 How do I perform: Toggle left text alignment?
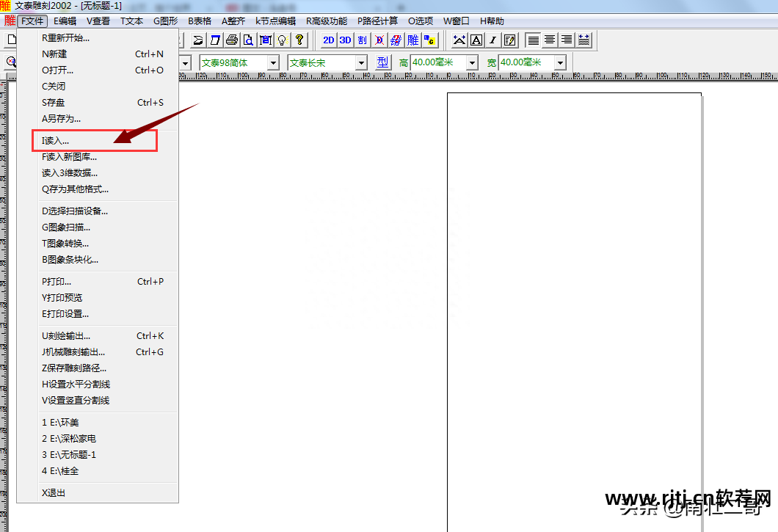534,40
